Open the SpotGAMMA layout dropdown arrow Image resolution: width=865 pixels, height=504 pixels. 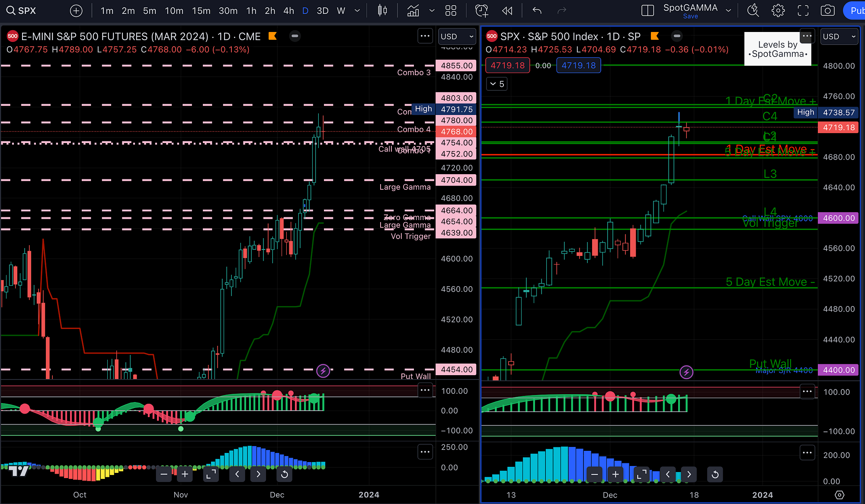pos(728,10)
